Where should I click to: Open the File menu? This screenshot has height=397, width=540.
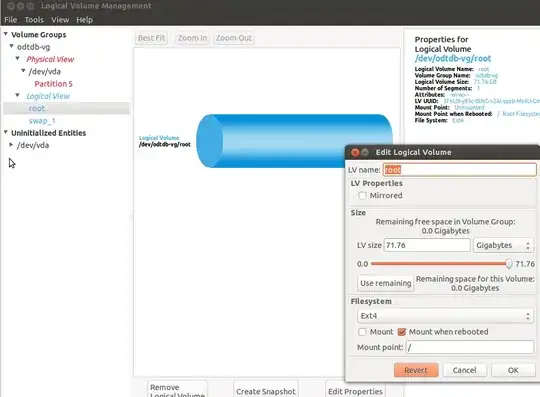pos(10,20)
